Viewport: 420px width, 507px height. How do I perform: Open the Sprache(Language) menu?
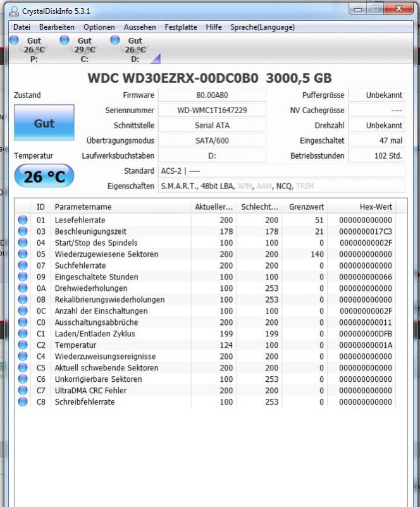[x=262, y=27]
